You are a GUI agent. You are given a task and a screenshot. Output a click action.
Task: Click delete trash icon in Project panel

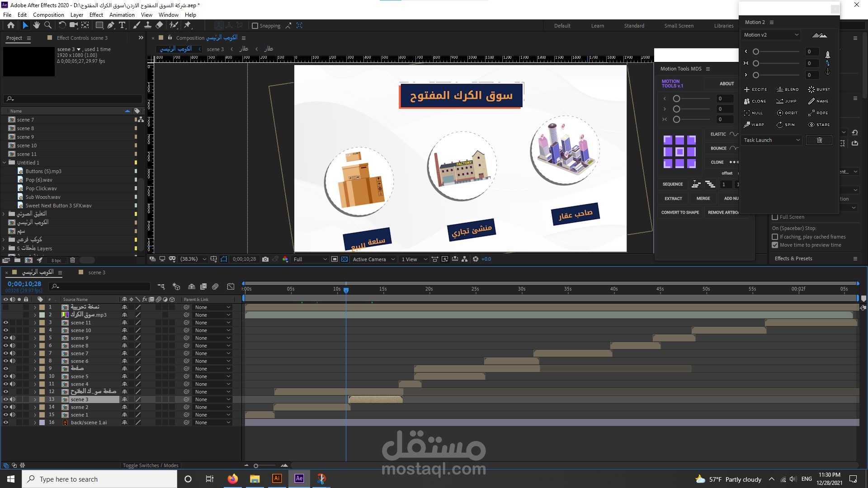(x=72, y=260)
